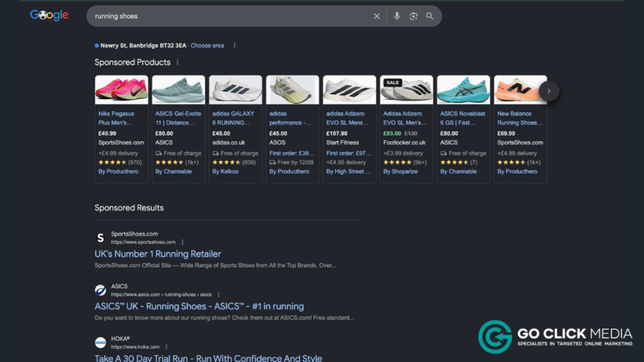Open adidas GALAXY 8 RUNNING product link

(233, 118)
